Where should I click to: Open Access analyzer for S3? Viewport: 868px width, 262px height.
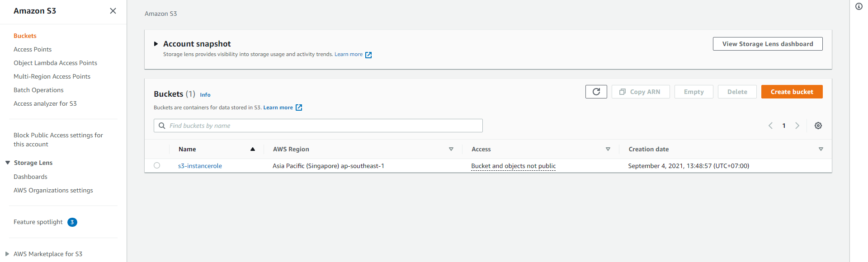[45, 103]
